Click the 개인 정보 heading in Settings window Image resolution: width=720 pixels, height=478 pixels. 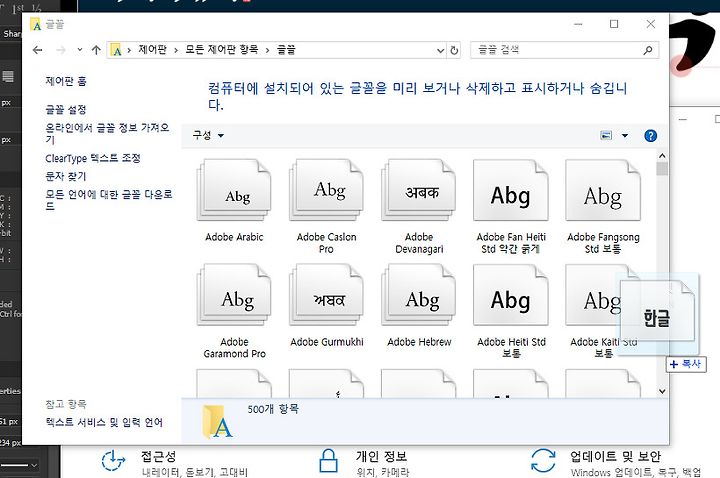pos(382,456)
